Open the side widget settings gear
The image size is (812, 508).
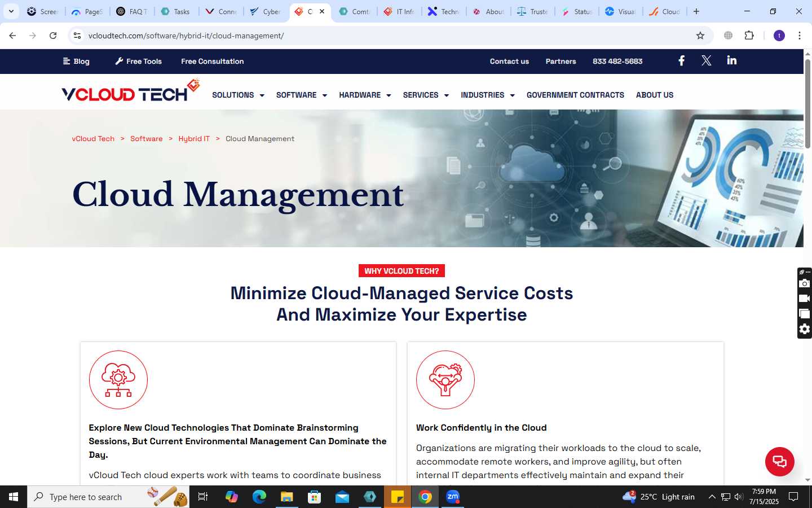pyautogui.click(x=805, y=329)
